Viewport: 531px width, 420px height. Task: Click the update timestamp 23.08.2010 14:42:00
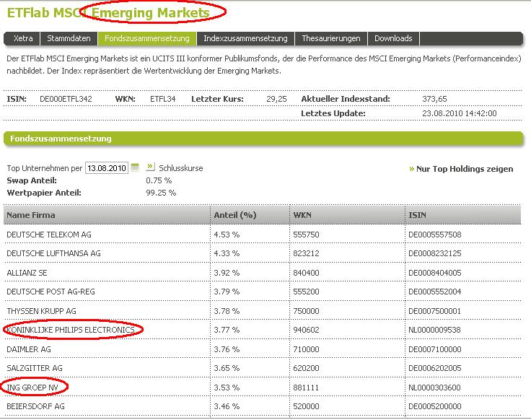click(459, 113)
